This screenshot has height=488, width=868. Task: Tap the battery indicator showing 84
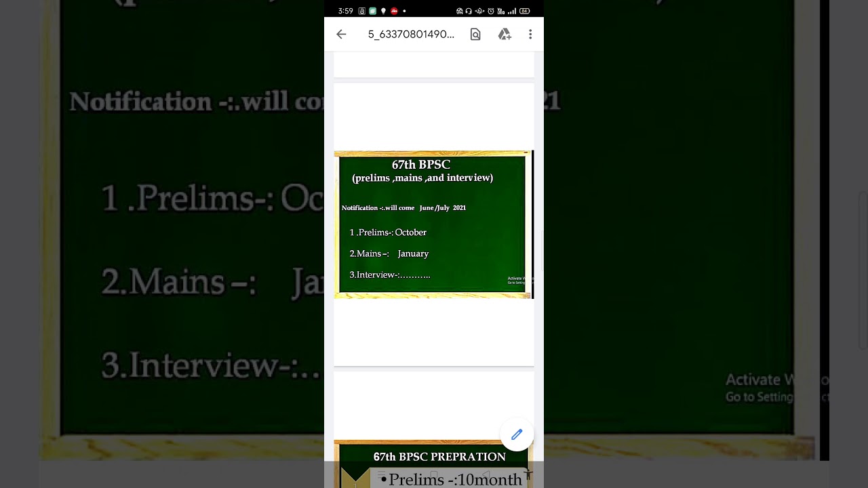[524, 11]
